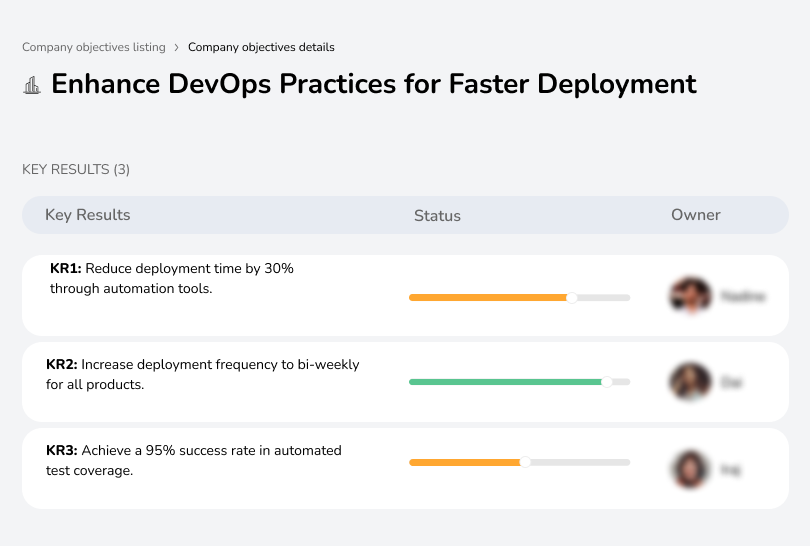Viewport: 810px width, 546px height.
Task: Click the Owner column header
Action: [695, 215]
